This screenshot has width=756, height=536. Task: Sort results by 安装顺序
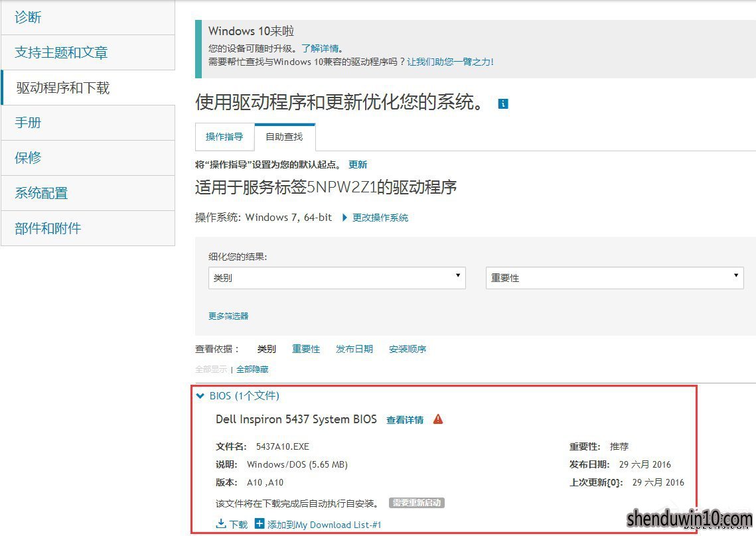click(408, 349)
